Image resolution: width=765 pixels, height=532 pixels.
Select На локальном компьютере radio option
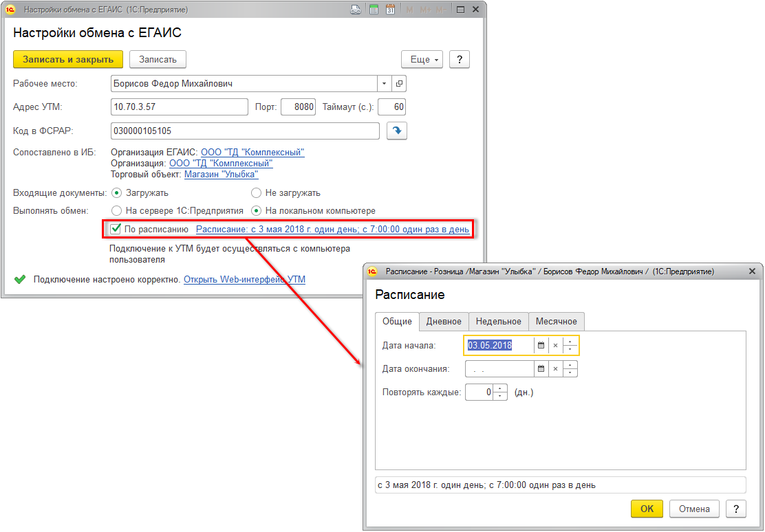256,210
